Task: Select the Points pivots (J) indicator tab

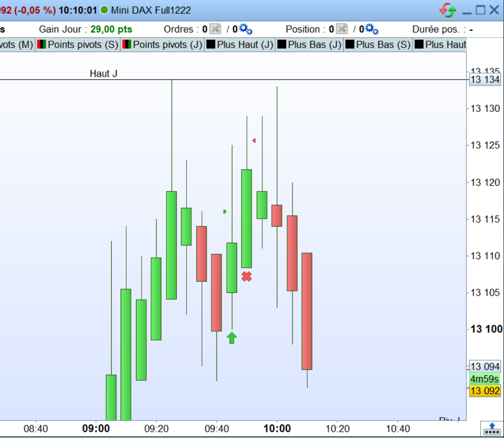Action: coord(162,45)
